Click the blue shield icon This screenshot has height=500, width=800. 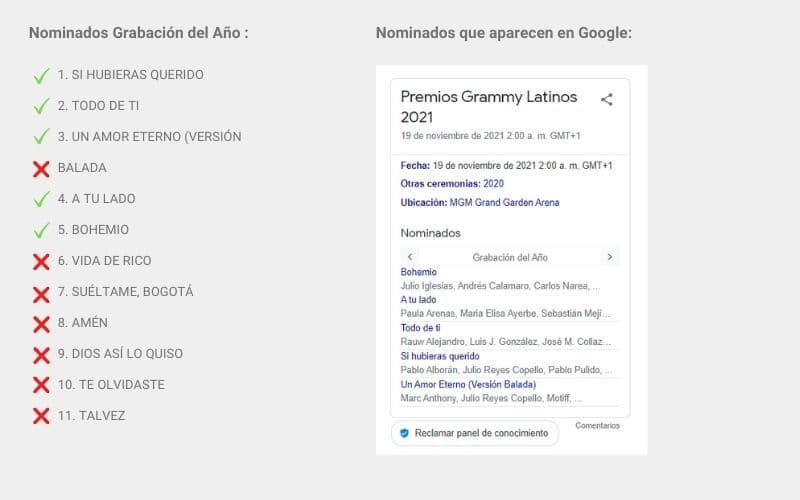click(x=404, y=433)
